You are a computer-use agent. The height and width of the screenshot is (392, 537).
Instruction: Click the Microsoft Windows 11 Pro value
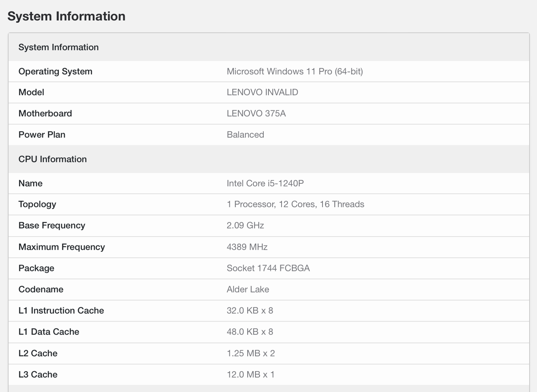tap(295, 72)
